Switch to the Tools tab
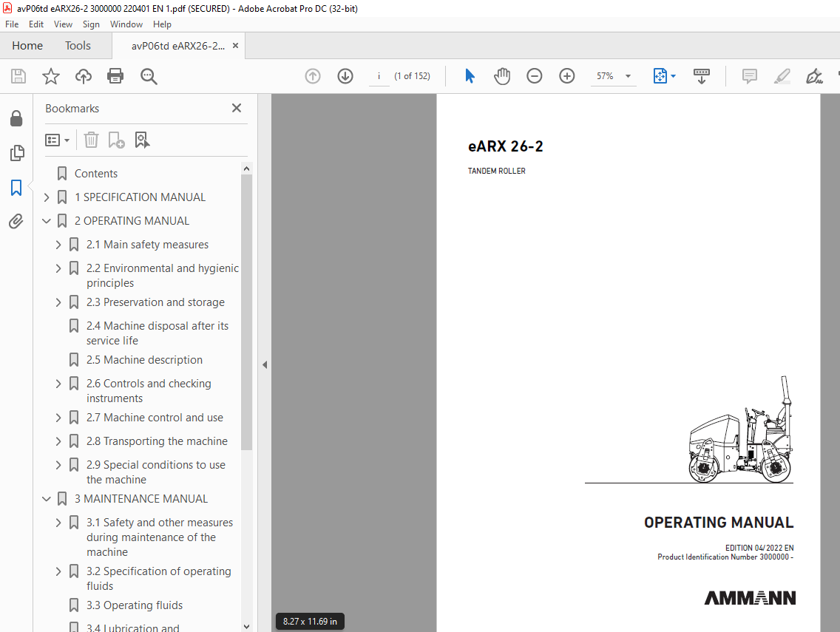The image size is (840, 632). [x=78, y=46]
